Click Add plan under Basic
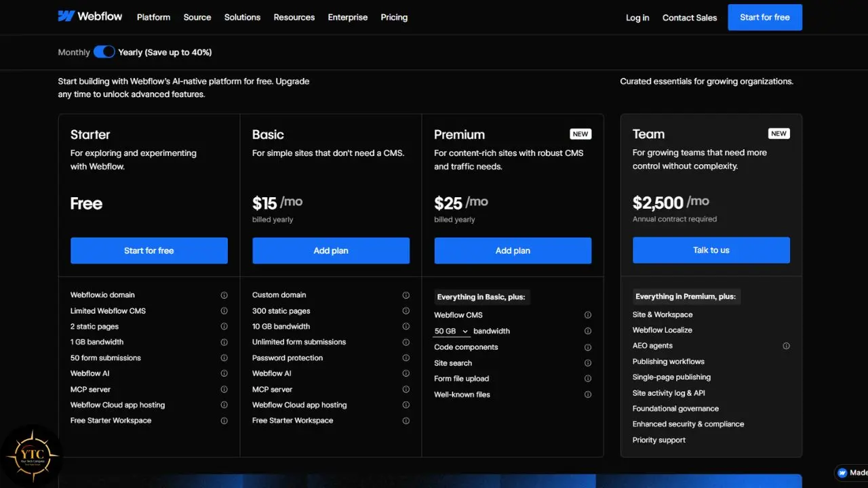The height and width of the screenshot is (488, 868). (331, 251)
